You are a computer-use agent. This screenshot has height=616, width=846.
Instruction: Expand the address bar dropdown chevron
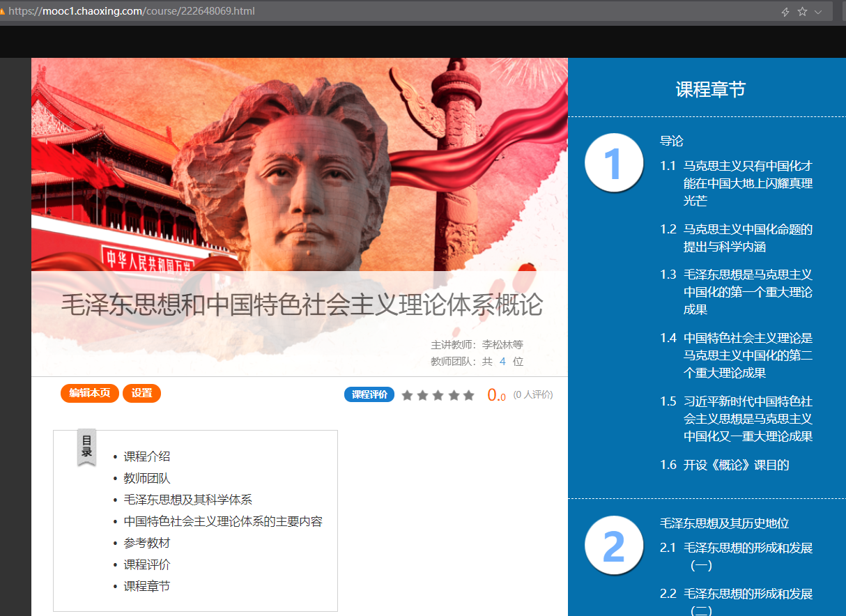(x=818, y=12)
